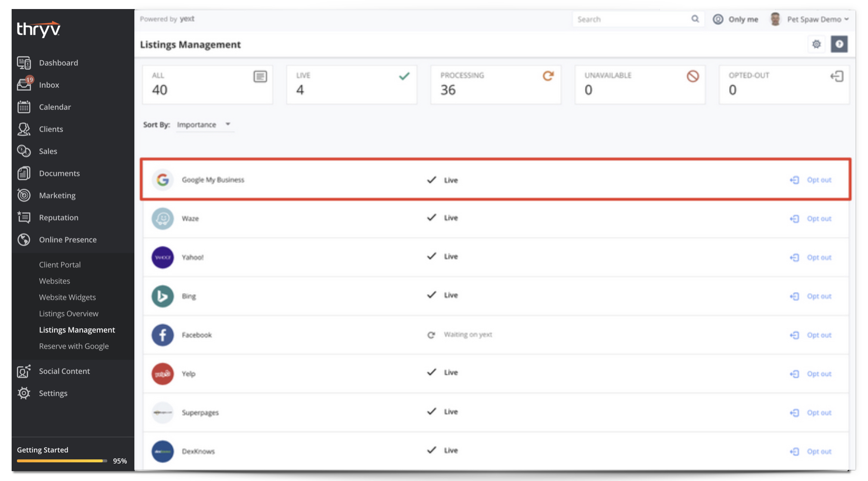Click the Bing logo icon
Screen dimensions: 868x481
click(163, 296)
